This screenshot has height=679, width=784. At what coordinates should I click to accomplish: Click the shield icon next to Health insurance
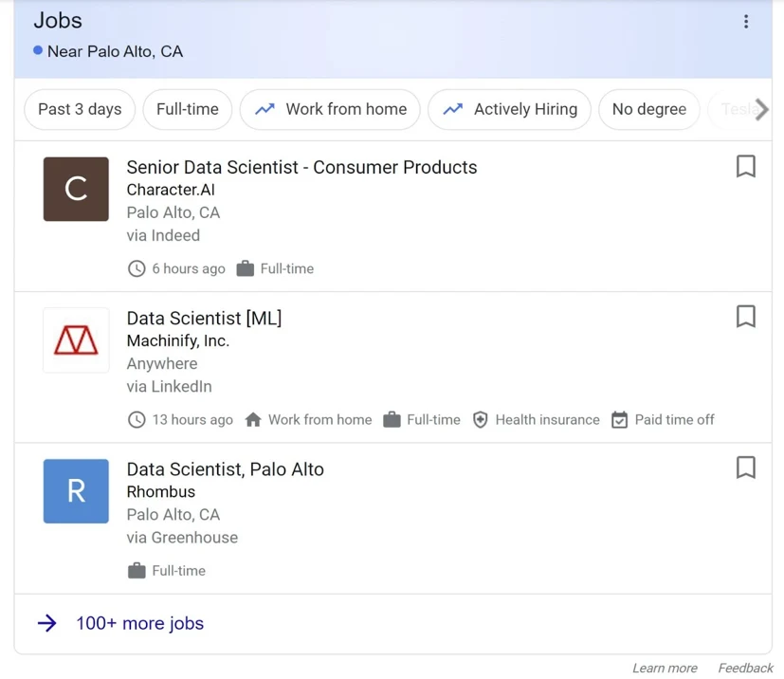[481, 419]
